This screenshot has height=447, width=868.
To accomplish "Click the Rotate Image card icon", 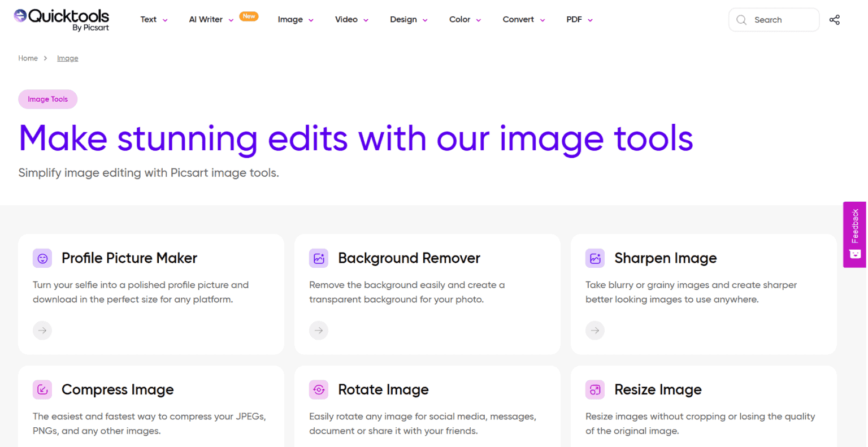I will (x=319, y=389).
